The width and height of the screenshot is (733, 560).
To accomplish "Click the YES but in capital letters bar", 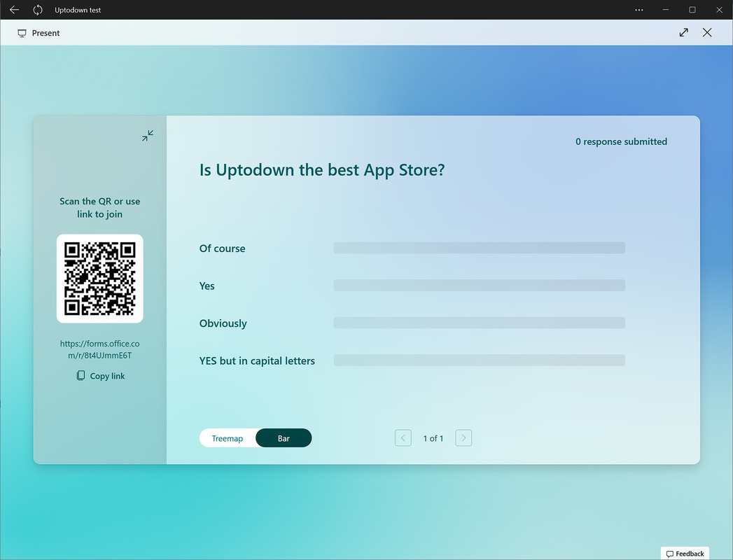I will [x=479, y=360].
